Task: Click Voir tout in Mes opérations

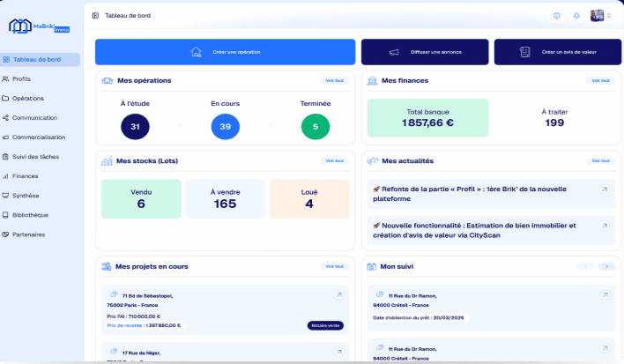Action: [335, 80]
